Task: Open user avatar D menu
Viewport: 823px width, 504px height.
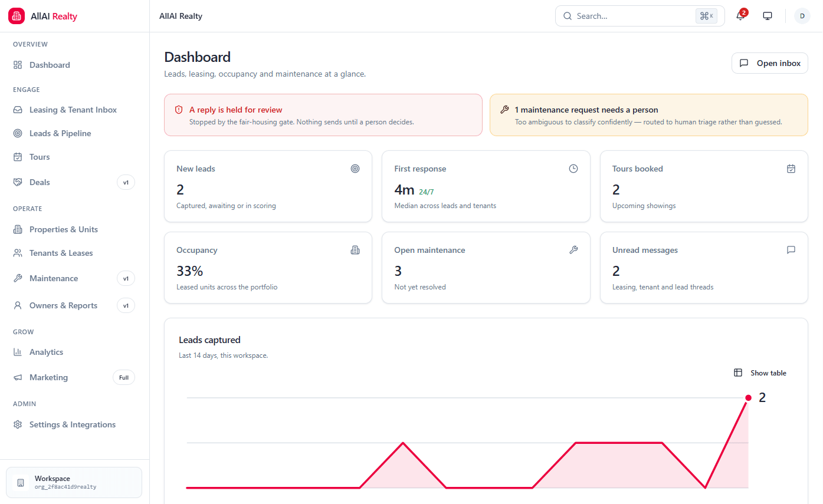Action: (x=802, y=16)
